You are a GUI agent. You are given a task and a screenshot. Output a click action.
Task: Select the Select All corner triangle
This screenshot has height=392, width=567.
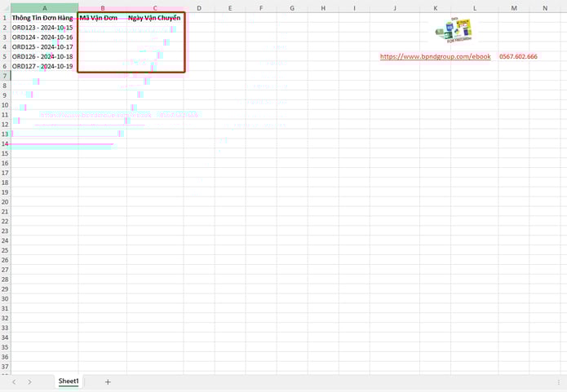(x=6, y=8)
